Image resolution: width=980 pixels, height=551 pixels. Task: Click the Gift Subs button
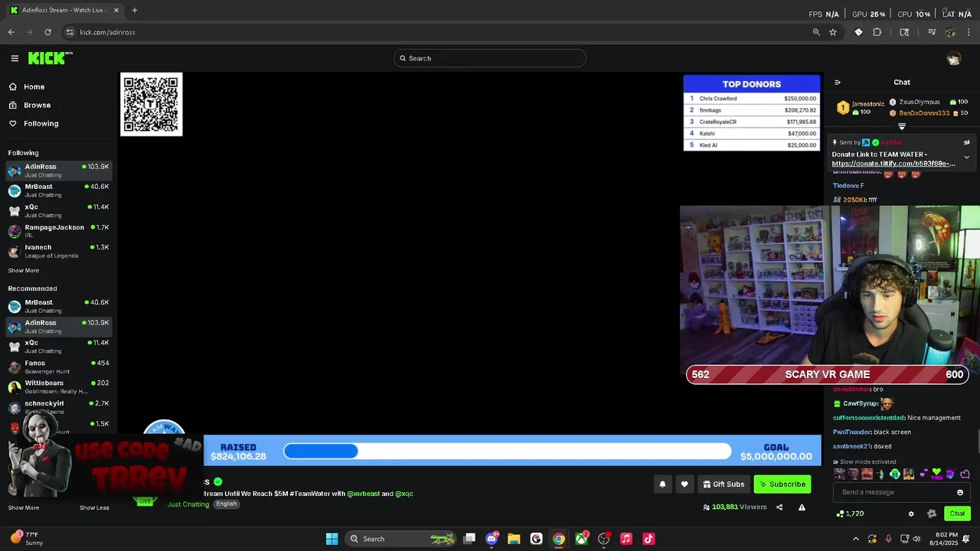[x=724, y=484]
